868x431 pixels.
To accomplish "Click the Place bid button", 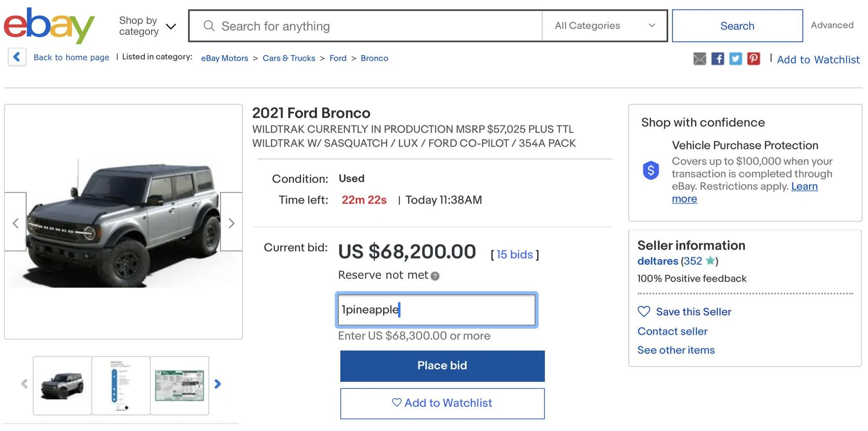I will click(x=442, y=366).
